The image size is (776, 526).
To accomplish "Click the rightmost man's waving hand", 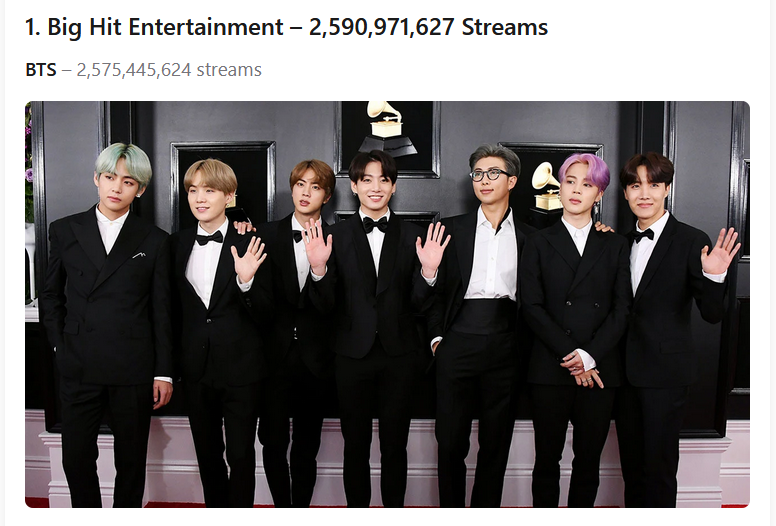I will coord(720,251).
